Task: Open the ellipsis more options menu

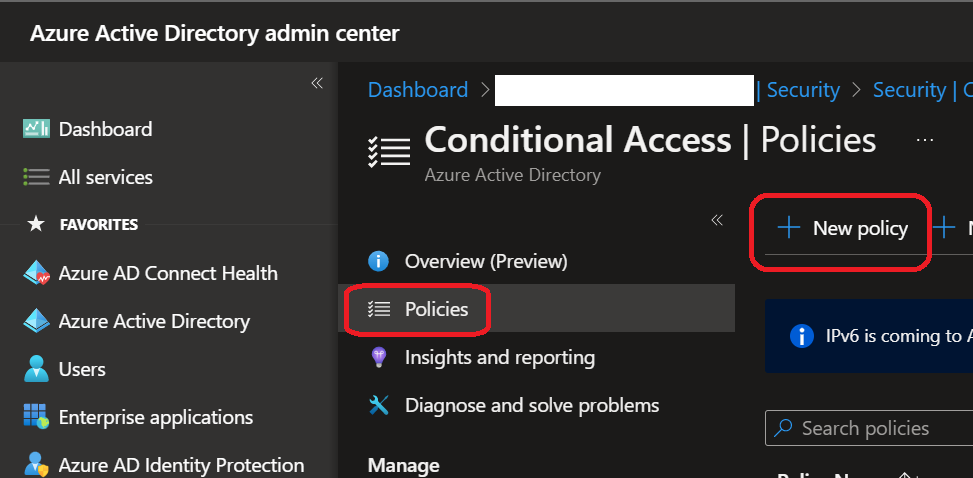Action: (x=924, y=140)
